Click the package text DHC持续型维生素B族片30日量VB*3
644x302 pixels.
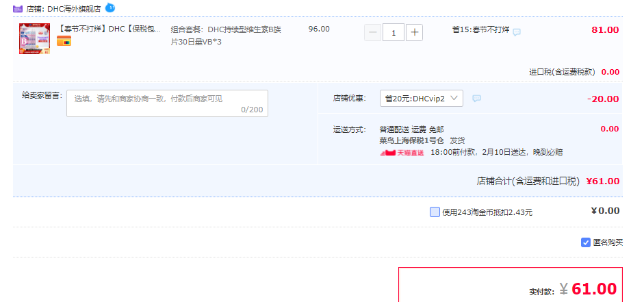[226, 36]
